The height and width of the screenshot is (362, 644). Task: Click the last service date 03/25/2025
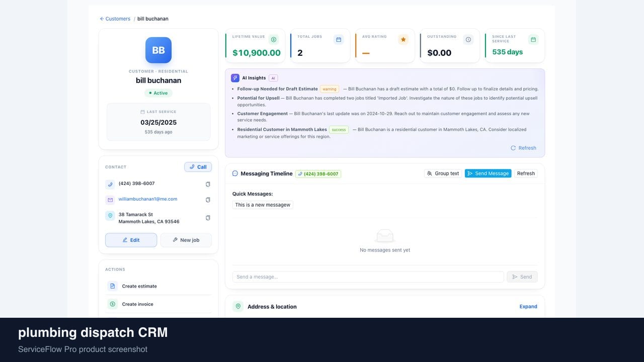[158, 122]
